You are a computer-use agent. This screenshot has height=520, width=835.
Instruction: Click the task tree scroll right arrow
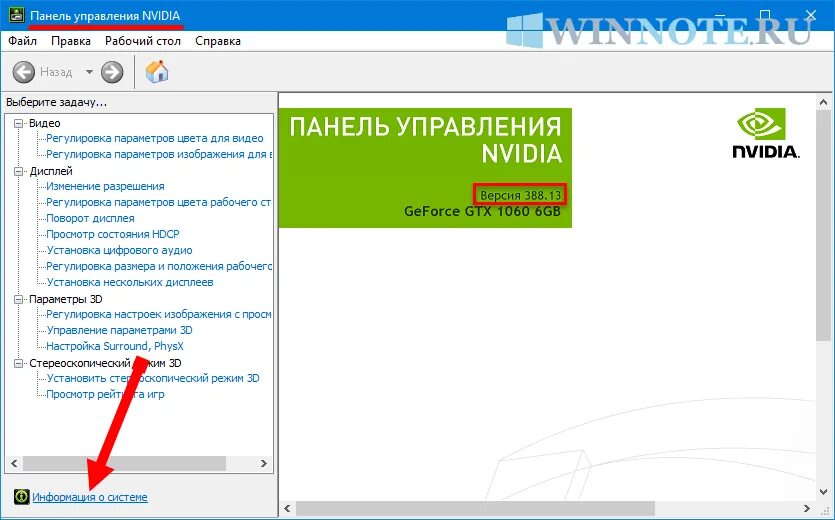[264, 463]
